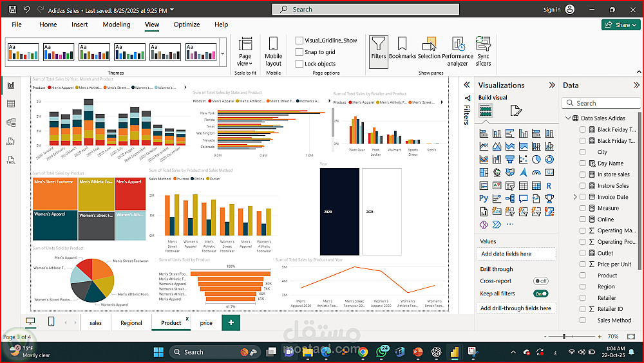This screenshot has width=644, height=363.
Task: Open the File menu
Action: point(17,24)
